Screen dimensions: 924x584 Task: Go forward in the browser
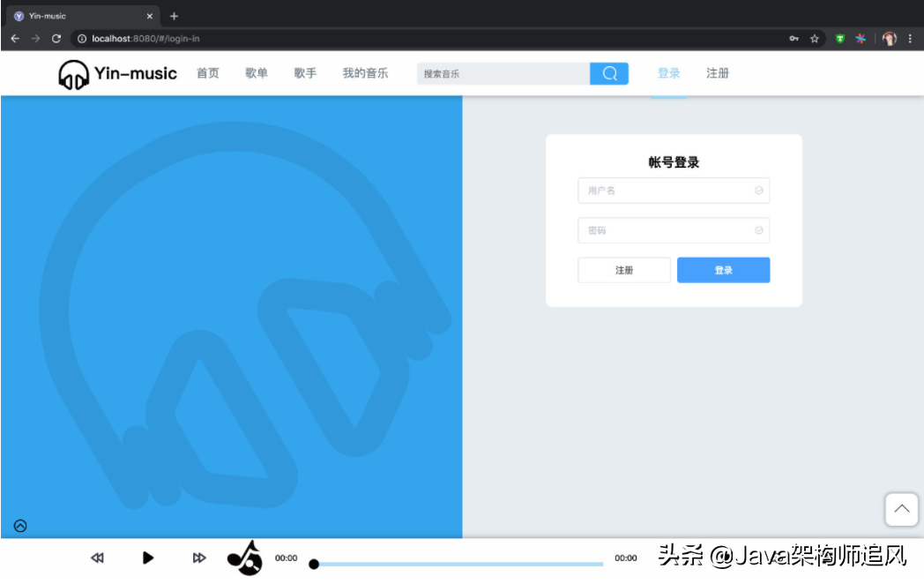[35, 38]
